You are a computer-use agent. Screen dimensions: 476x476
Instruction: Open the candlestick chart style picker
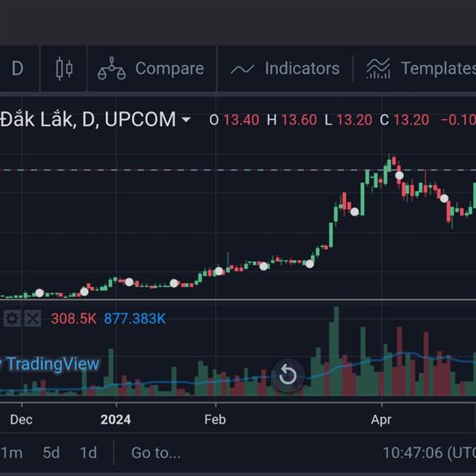point(64,68)
